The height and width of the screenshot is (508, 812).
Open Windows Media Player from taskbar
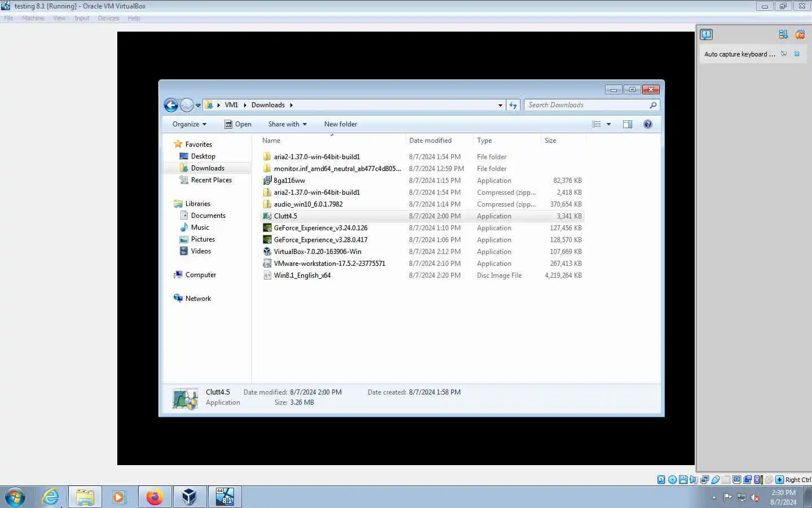(x=119, y=497)
